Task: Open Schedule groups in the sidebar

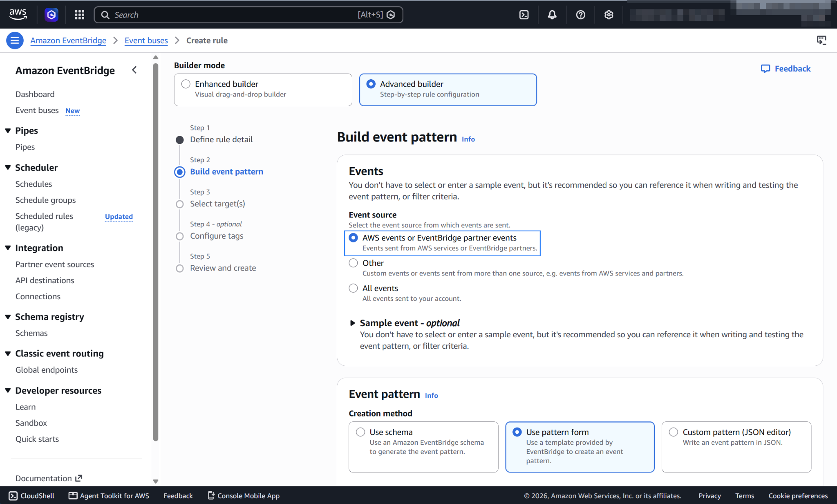Action: click(45, 200)
